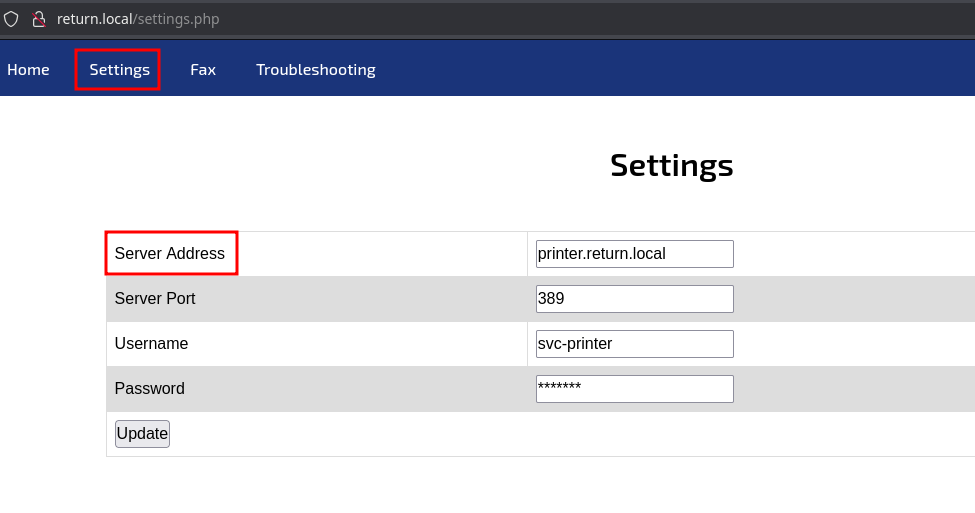Submit the form with Update button
975x513 pixels.
click(142, 433)
